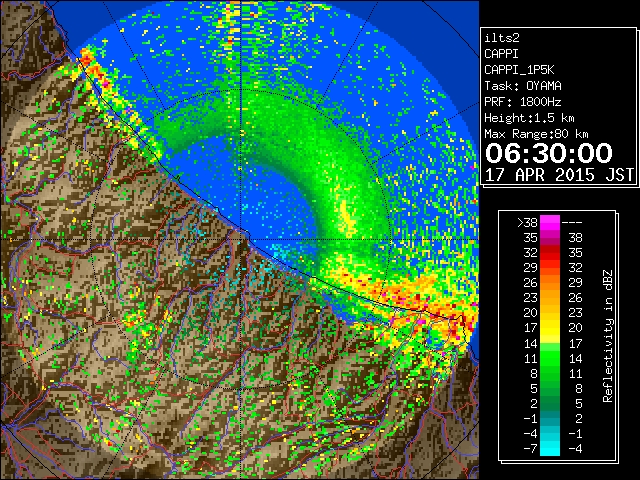Pick the dark green 2–5 dBZ legend band

[x=550, y=404]
